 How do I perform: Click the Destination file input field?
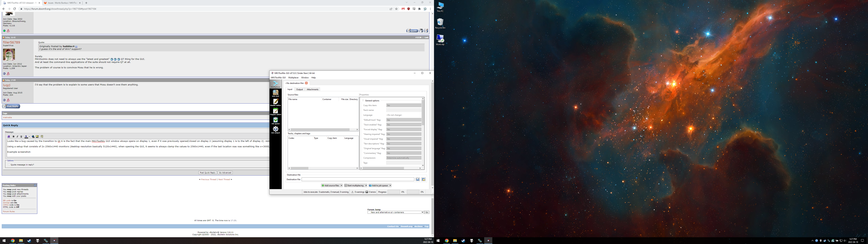point(358,179)
